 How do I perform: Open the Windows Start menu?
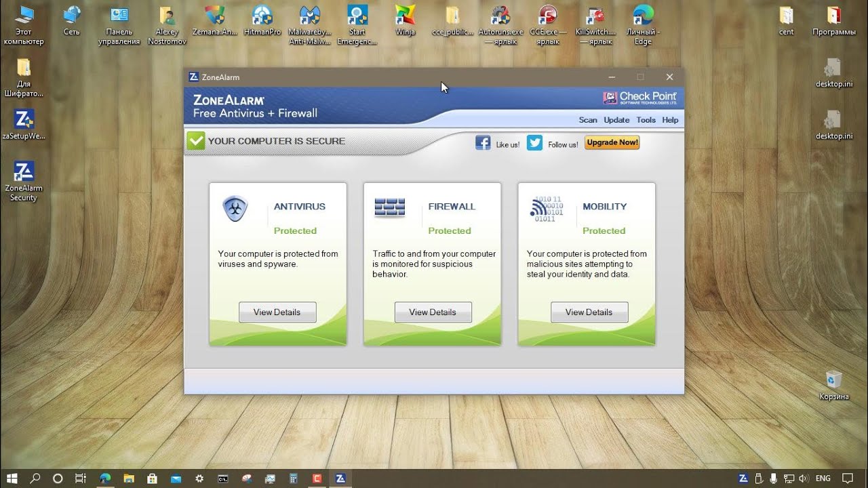[x=13, y=479]
